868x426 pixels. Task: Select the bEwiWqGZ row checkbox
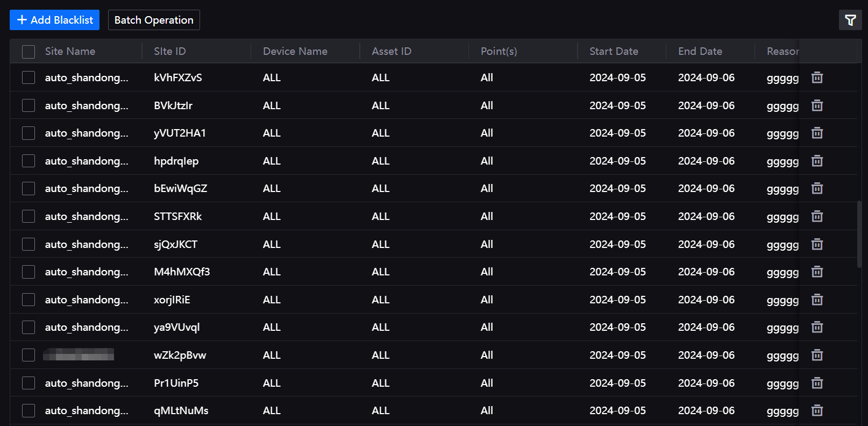(x=29, y=188)
